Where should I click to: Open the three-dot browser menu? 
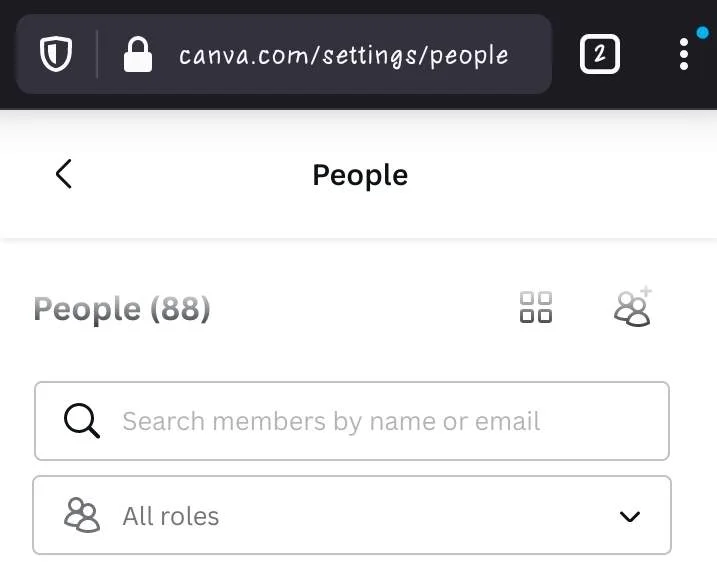pyautogui.click(x=684, y=54)
